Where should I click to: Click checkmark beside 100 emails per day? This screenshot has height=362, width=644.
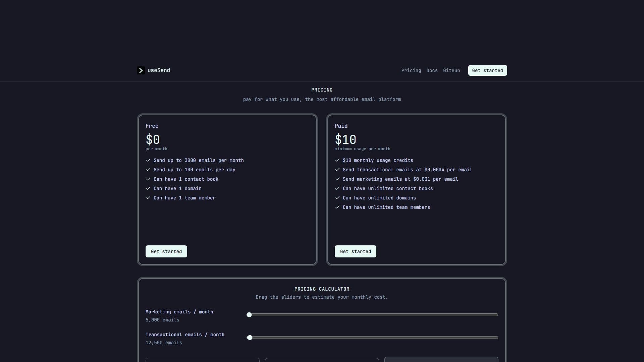(148, 170)
